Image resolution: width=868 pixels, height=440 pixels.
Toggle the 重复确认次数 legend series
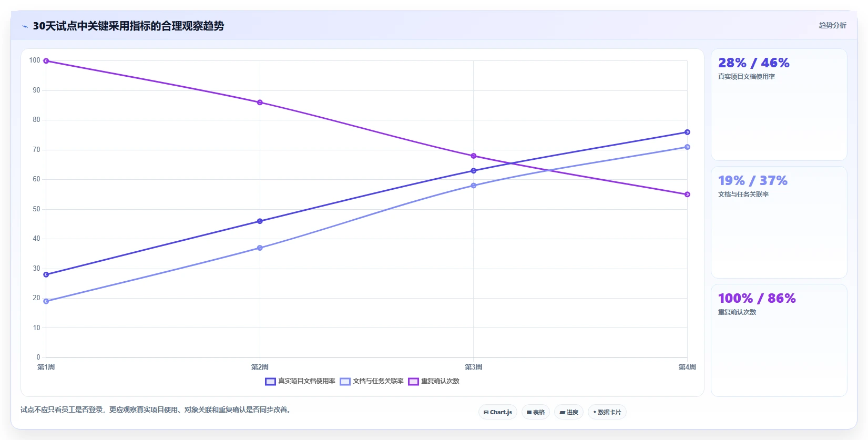[x=434, y=381]
